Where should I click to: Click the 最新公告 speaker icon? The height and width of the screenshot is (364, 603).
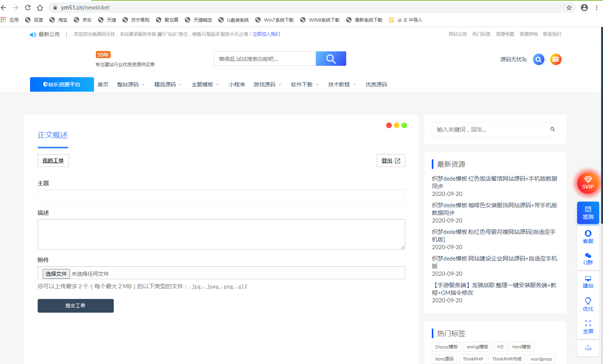click(x=33, y=35)
